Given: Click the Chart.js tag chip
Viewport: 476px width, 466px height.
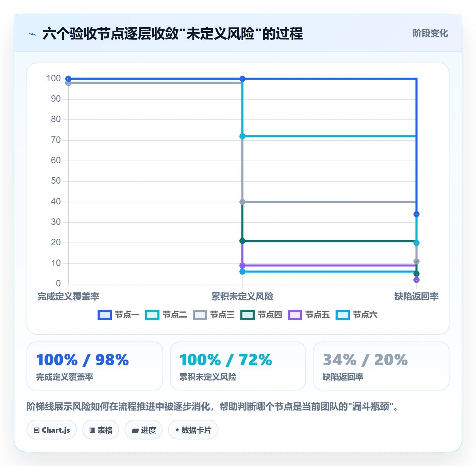Looking at the screenshot, I should (x=52, y=430).
